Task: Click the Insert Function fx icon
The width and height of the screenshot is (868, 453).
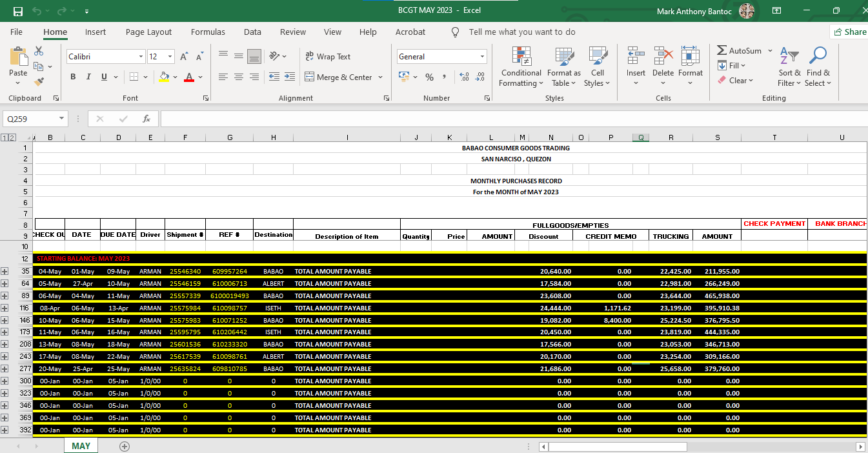Action: [x=146, y=119]
